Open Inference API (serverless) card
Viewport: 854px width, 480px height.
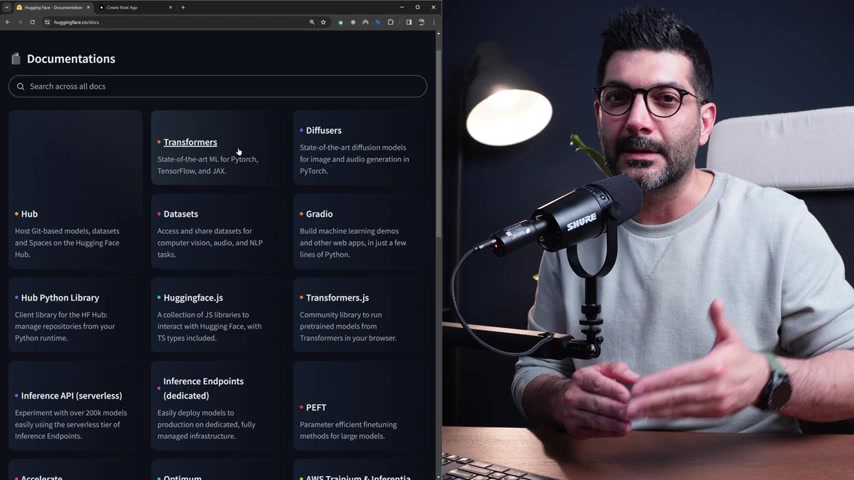(75, 406)
